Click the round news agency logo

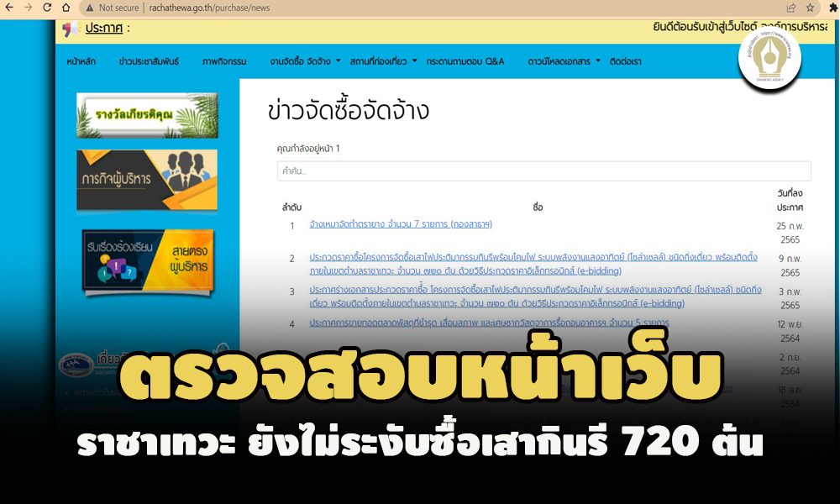770,58
